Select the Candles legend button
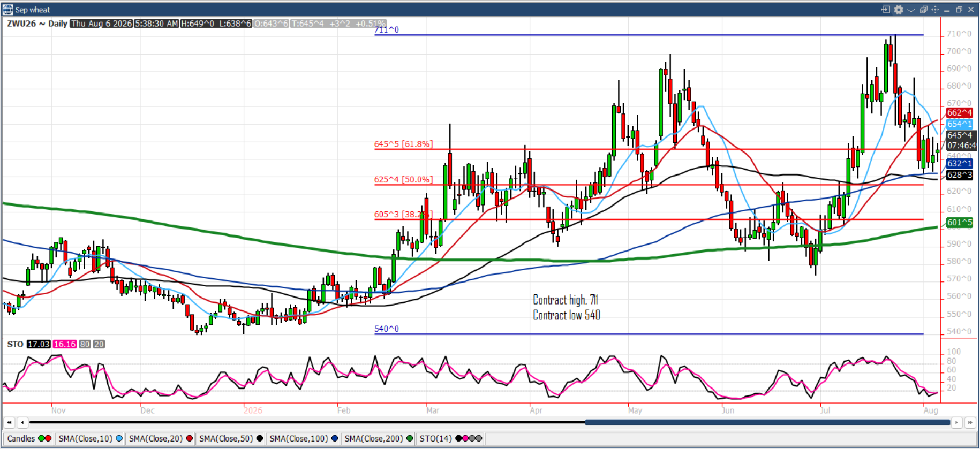This screenshot has height=449, width=980. (28, 439)
